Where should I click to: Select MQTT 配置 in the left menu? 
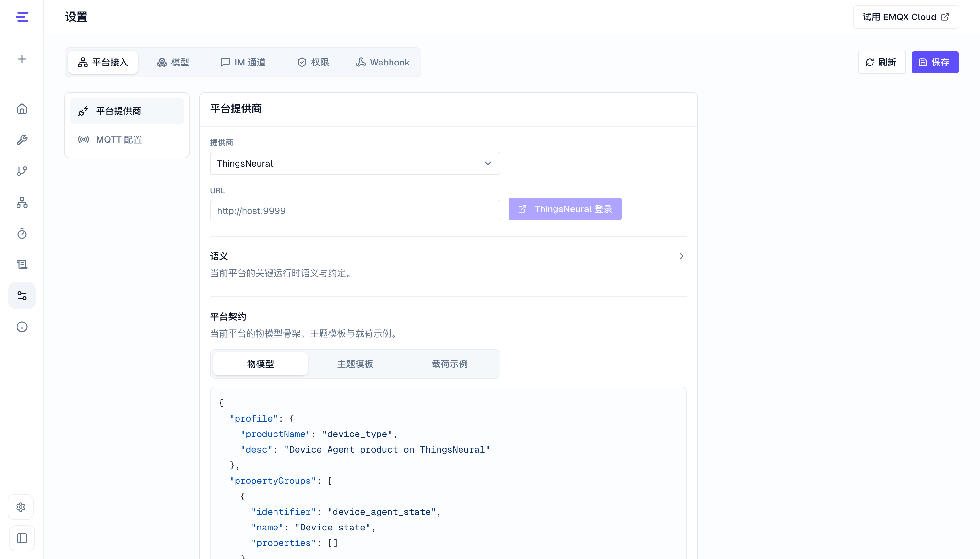point(127,139)
